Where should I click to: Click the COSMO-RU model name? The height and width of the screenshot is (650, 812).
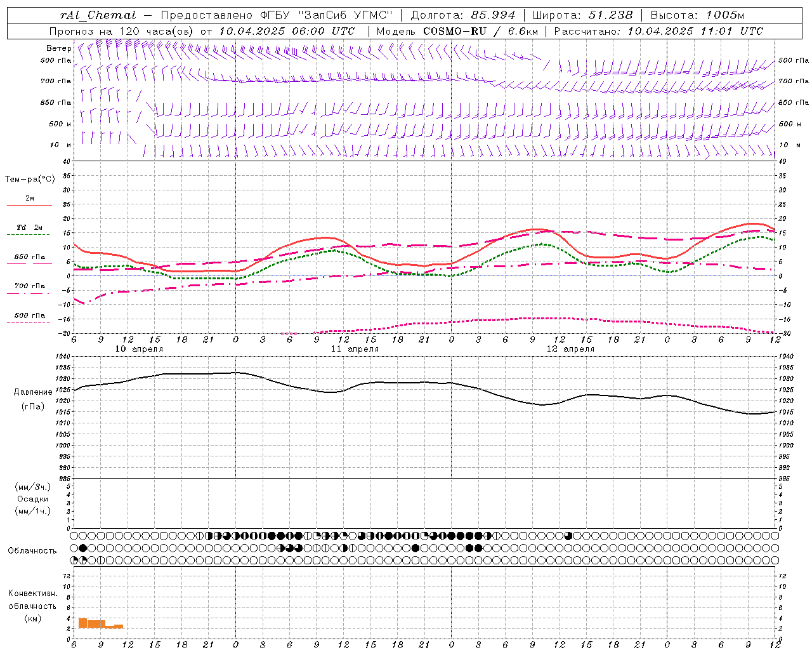454,31
